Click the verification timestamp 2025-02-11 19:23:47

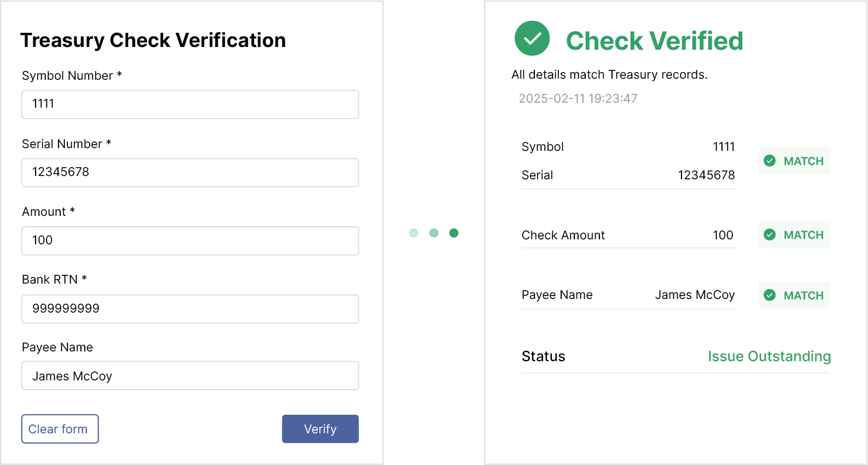[578, 98]
